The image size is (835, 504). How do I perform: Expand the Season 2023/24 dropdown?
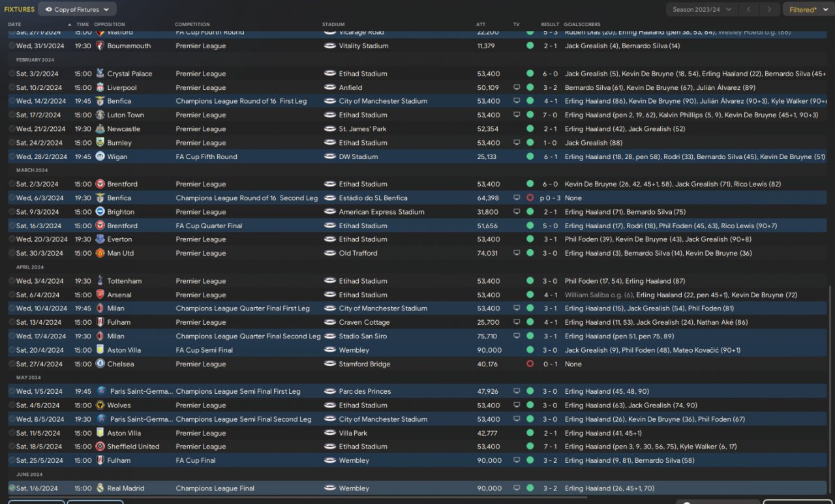click(x=702, y=9)
